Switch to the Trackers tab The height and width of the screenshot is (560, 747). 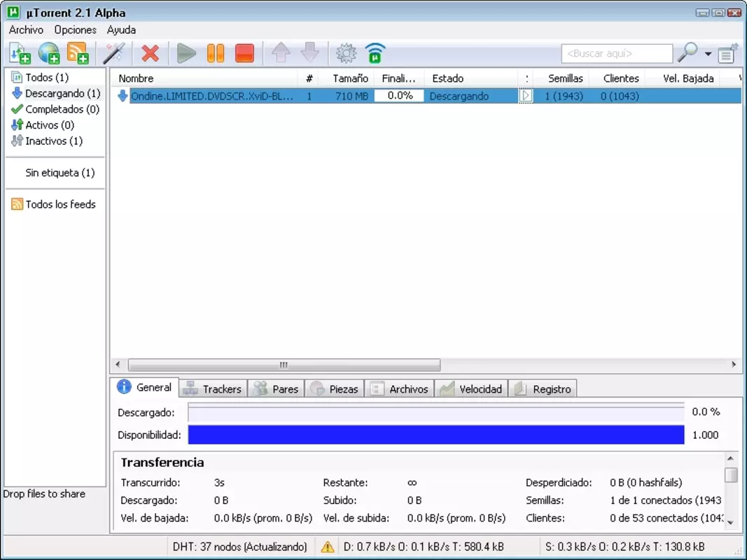(x=214, y=388)
